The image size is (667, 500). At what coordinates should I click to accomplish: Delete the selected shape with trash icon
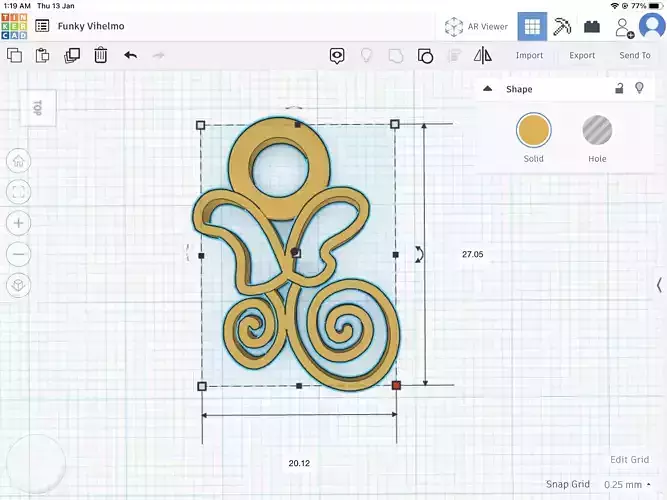[x=100, y=55]
